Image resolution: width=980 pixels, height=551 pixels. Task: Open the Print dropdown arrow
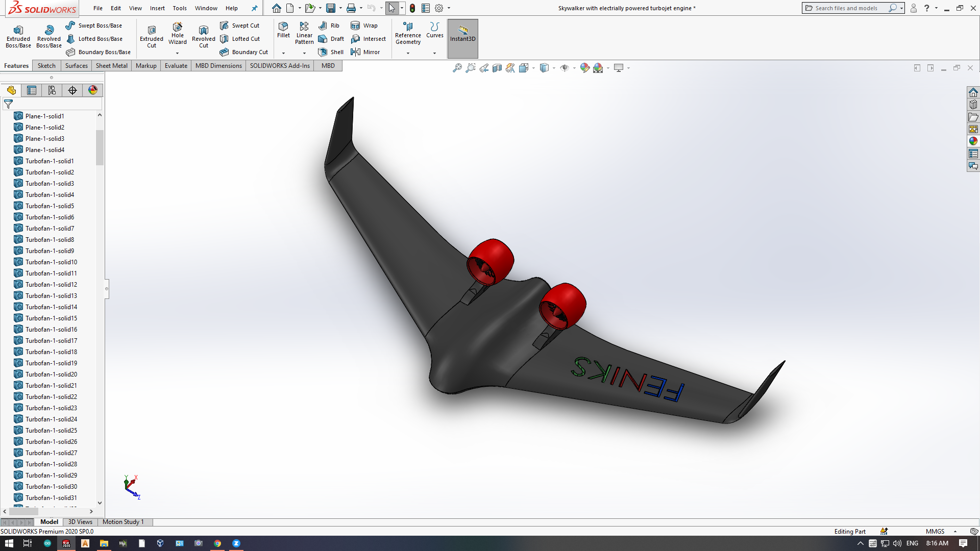[361, 8]
